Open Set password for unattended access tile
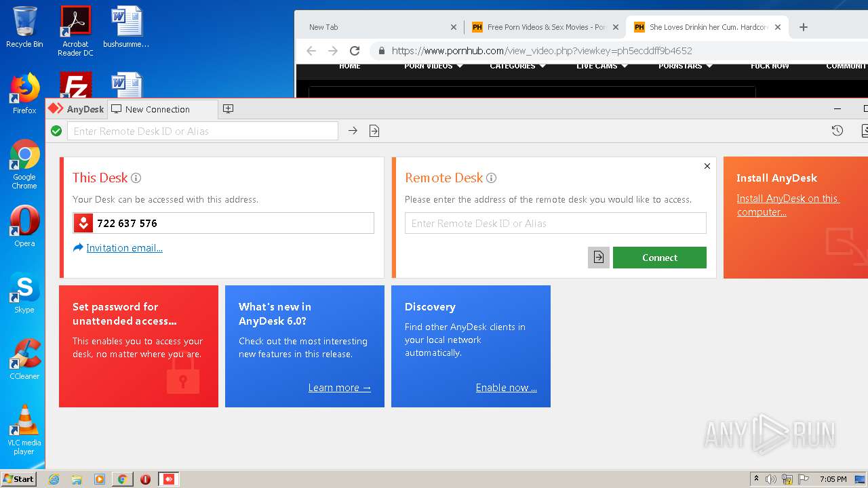The image size is (868, 488). [138, 346]
